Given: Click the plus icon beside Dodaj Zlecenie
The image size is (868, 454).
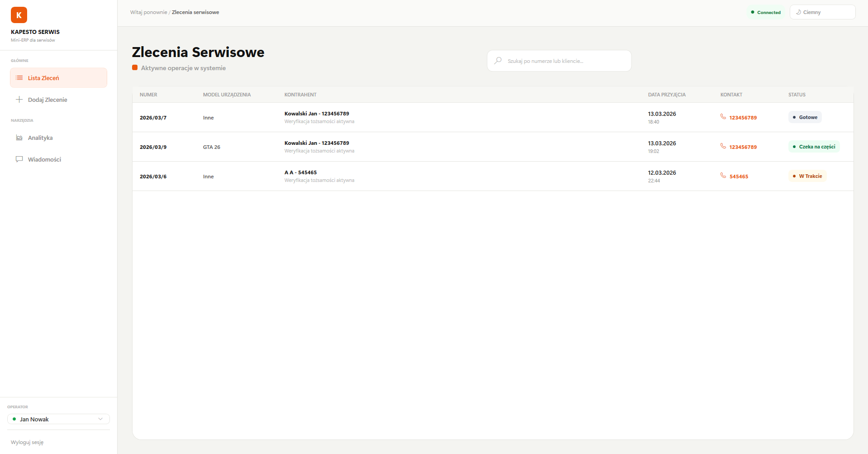Looking at the screenshot, I should click(x=19, y=100).
